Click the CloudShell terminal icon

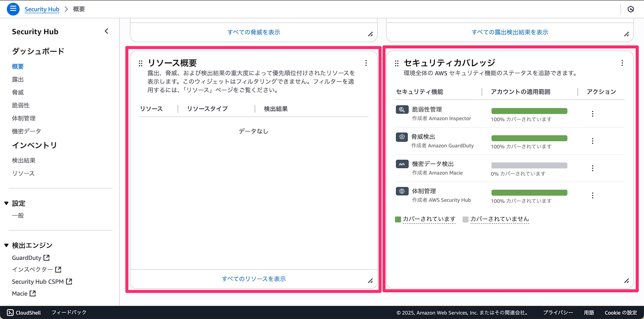click(10, 313)
